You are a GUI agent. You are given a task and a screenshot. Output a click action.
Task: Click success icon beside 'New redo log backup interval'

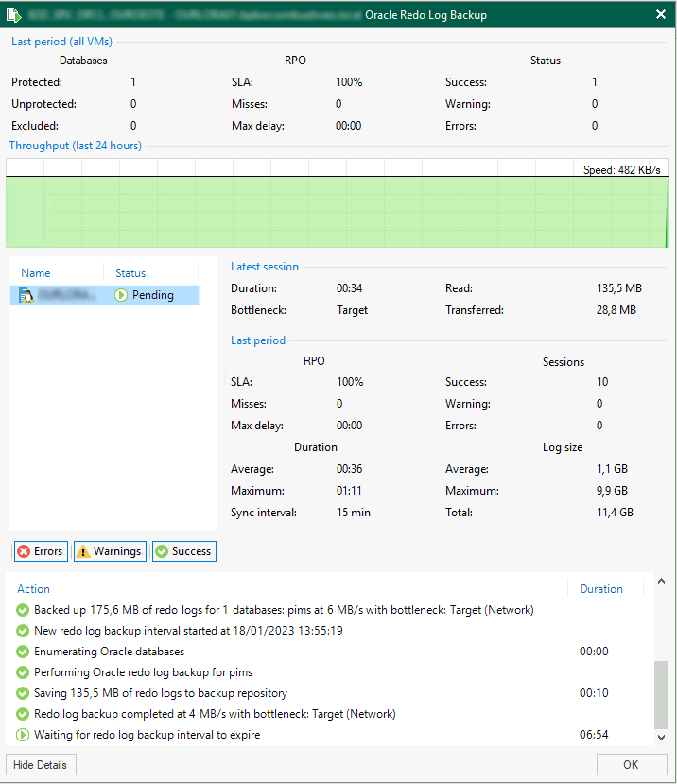pos(23,631)
